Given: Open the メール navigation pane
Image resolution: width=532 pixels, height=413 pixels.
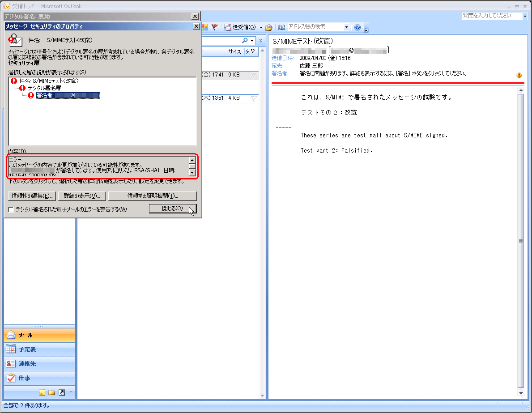Looking at the screenshot, I should click(39, 335).
